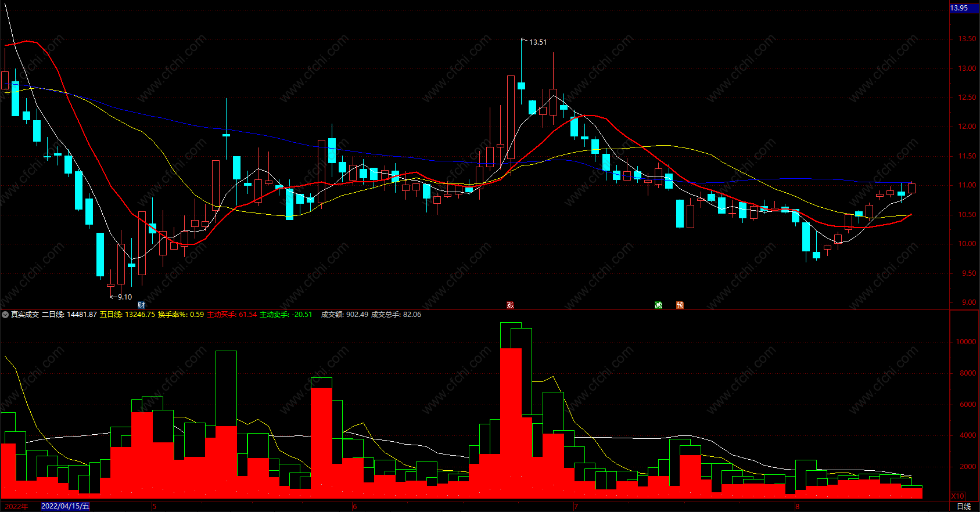980x512 pixels.
Task: Click the 2022/04/15/五 date marker
Action: (65, 506)
